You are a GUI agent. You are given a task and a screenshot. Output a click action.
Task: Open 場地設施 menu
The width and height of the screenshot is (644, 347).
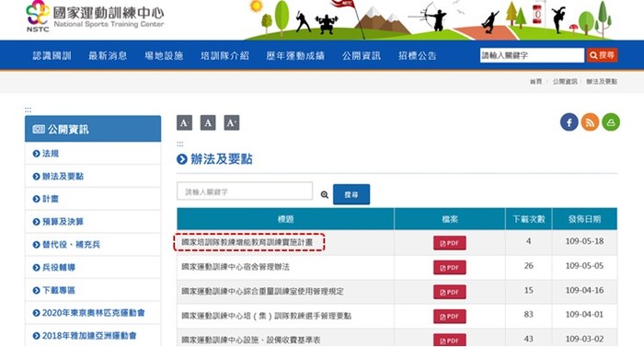tap(164, 55)
